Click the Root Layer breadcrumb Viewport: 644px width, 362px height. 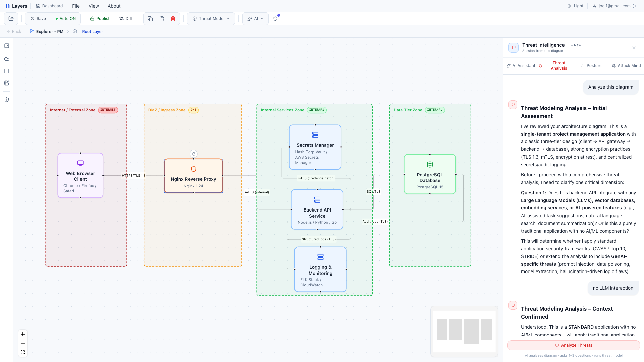click(93, 32)
